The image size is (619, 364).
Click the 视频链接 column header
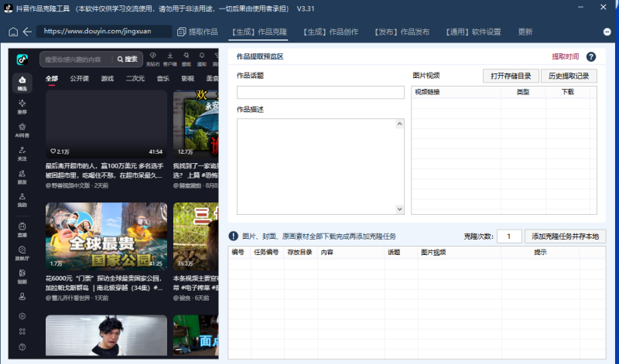click(x=456, y=92)
